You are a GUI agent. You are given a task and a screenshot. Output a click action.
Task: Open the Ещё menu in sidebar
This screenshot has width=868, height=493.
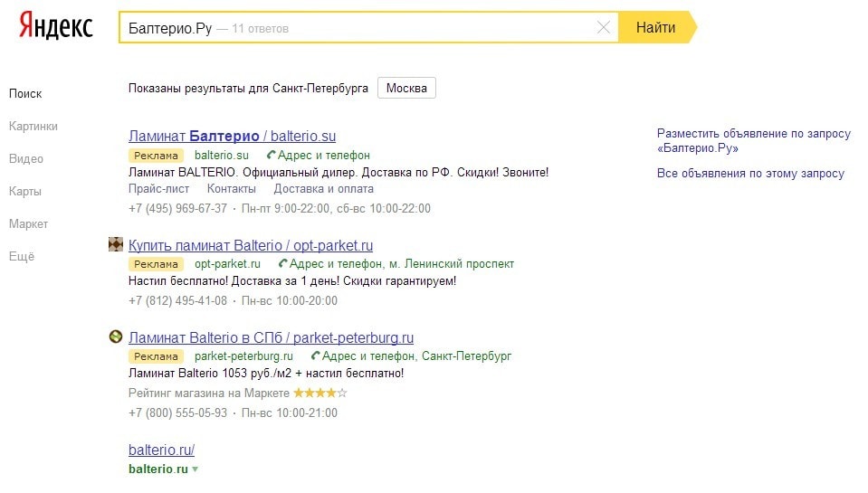(x=21, y=257)
